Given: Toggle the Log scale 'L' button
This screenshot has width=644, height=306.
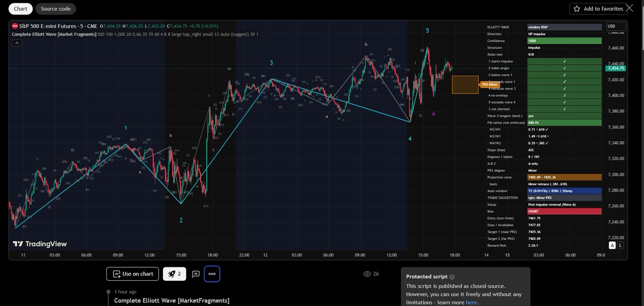Looking at the screenshot, I should point(621,245).
